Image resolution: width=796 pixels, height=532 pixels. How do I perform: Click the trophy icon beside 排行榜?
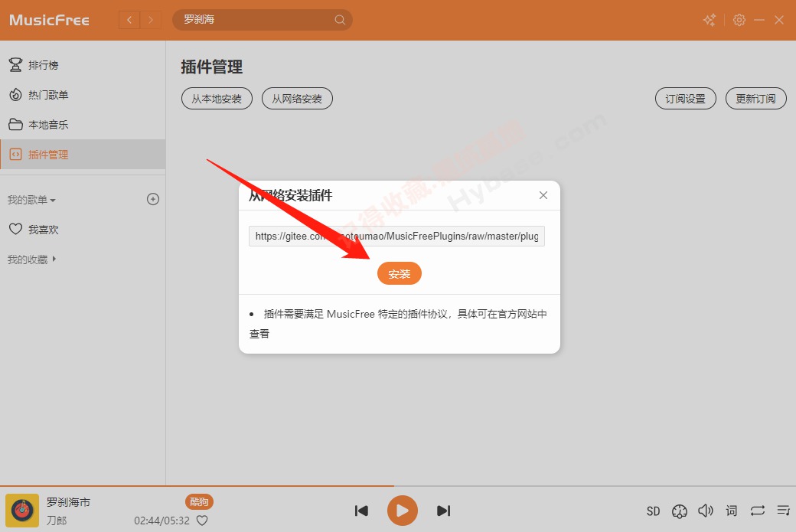(x=16, y=65)
